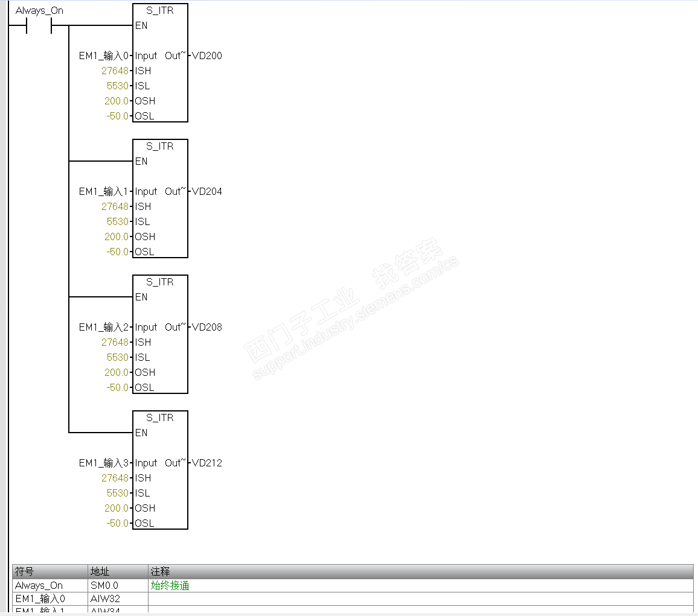Click the VD204 output operand
The image size is (698, 616).
click(207, 191)
